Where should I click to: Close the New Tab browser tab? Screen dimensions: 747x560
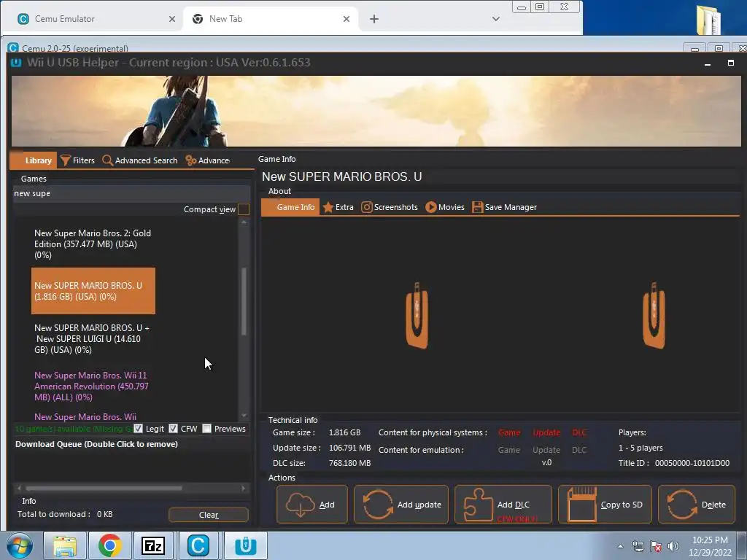click(x=347, y=19)
